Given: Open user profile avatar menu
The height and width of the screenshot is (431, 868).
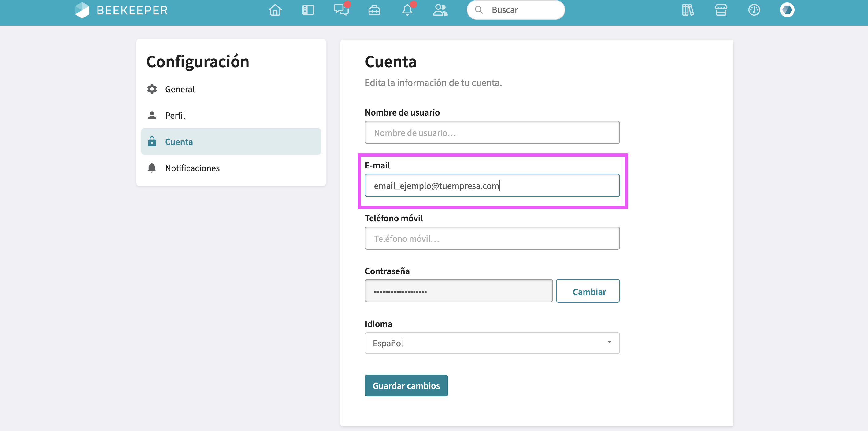Looking at the screenshot, I should point(787,10).
